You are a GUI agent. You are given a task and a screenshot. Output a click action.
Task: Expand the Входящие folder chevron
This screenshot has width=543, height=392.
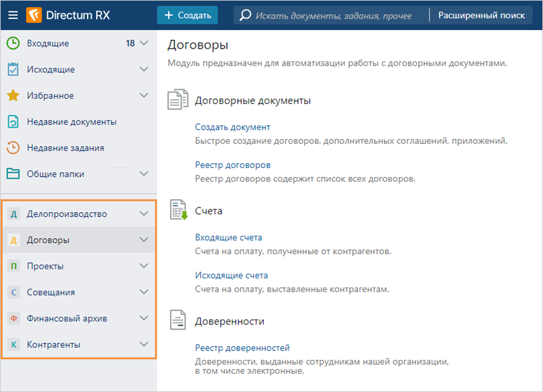pos(143,43)
